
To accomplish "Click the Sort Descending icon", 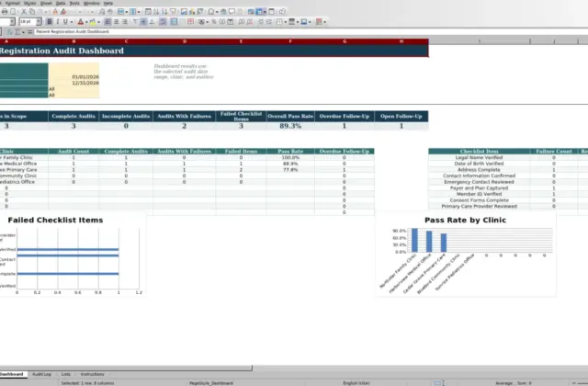I will pyautogui.click(x=164, y=12).
